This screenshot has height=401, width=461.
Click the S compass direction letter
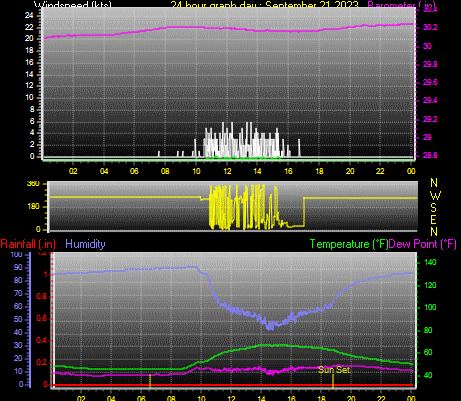[x=433, y=208]
